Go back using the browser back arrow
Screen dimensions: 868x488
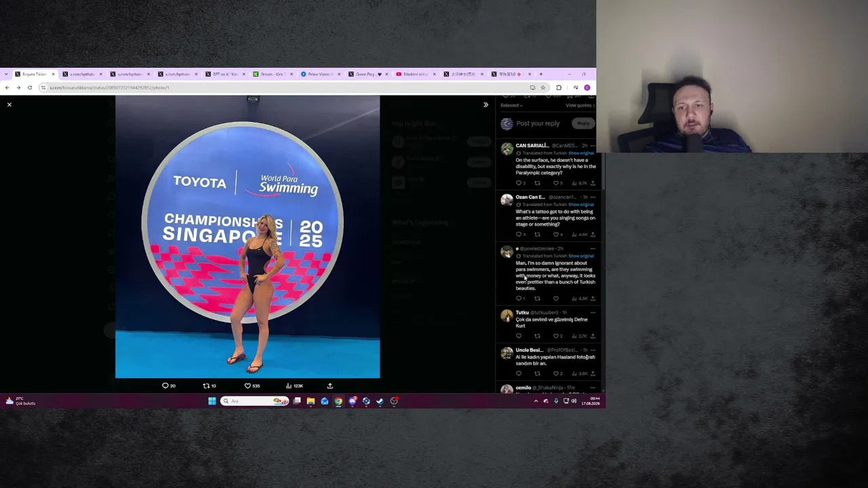click(x=7, y=87)
